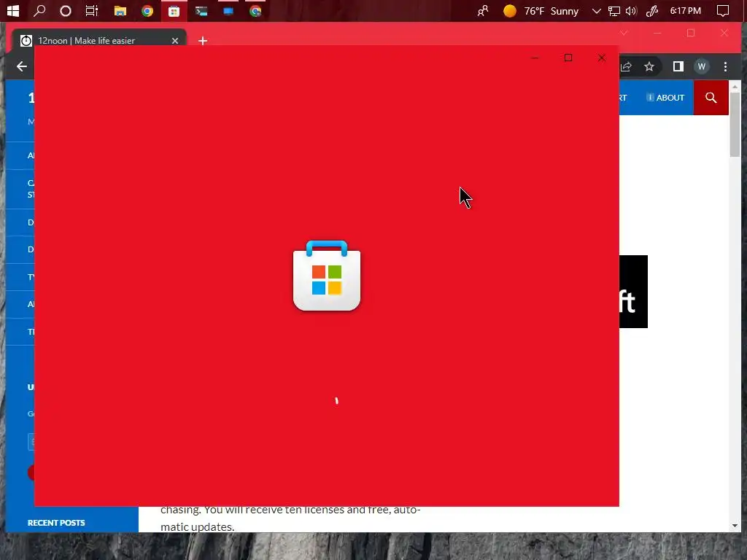Viewport: 747px width, 560px height.
Task: Minimize the Chrome window
Action: tap(657, 33)
